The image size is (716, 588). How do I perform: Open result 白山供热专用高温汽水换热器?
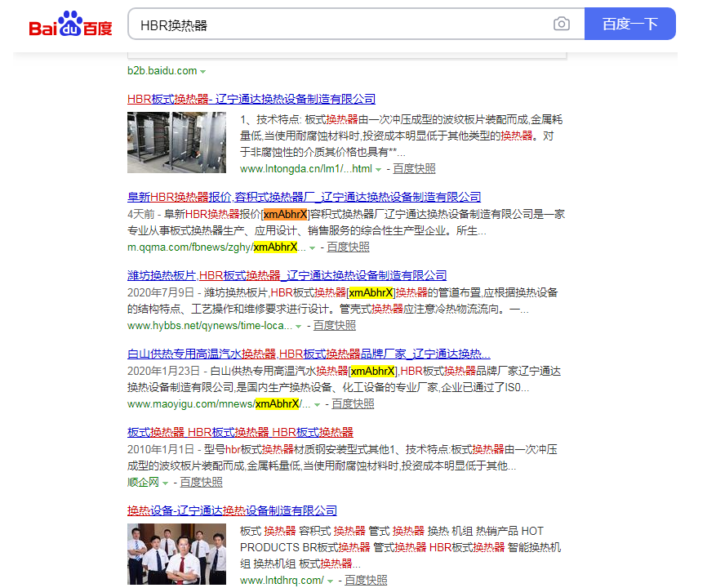[x=309, y=354]
